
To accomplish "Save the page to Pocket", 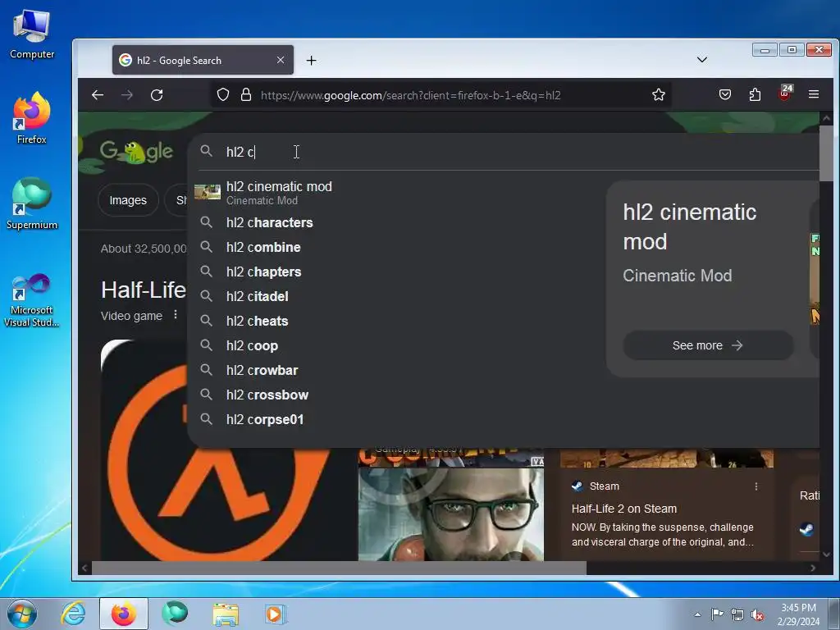I will pos(725,95).
